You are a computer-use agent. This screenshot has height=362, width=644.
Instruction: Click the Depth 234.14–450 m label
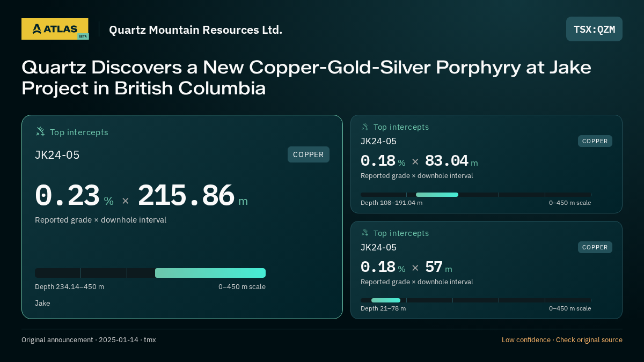point(70,286)
